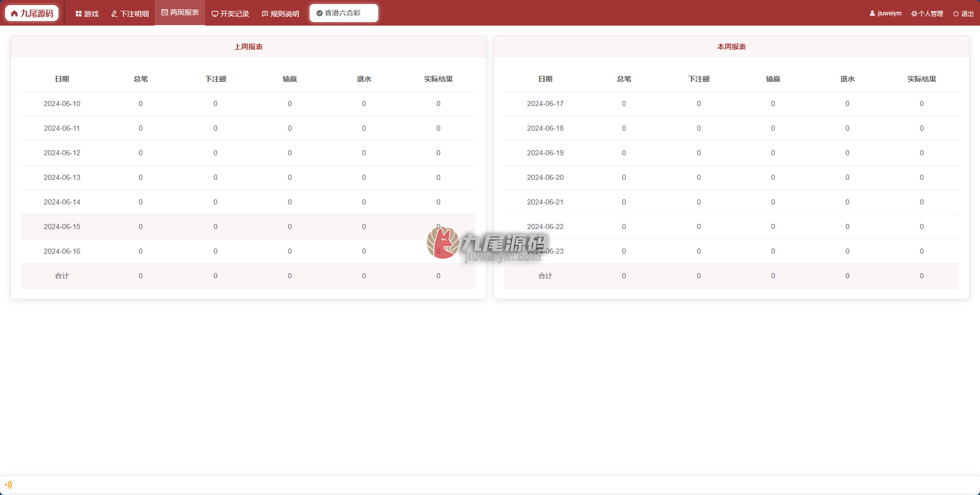Click the 下注额 column header in 上周报表
Image resolution: width=980 pixels, height=495 pixels.
[215, 79]
